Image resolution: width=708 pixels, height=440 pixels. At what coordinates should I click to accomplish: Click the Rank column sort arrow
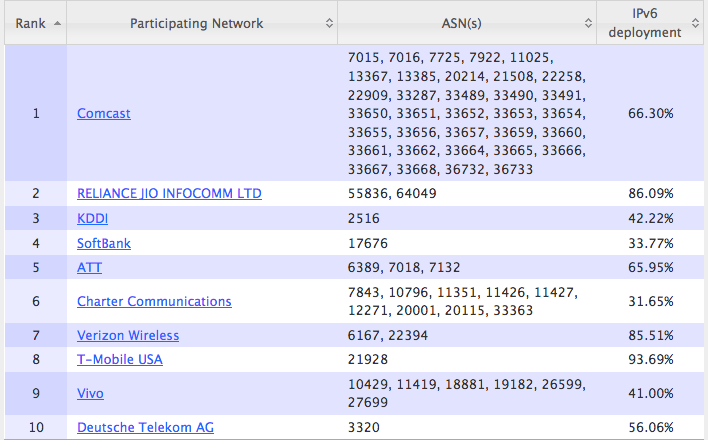coord(56,22)
